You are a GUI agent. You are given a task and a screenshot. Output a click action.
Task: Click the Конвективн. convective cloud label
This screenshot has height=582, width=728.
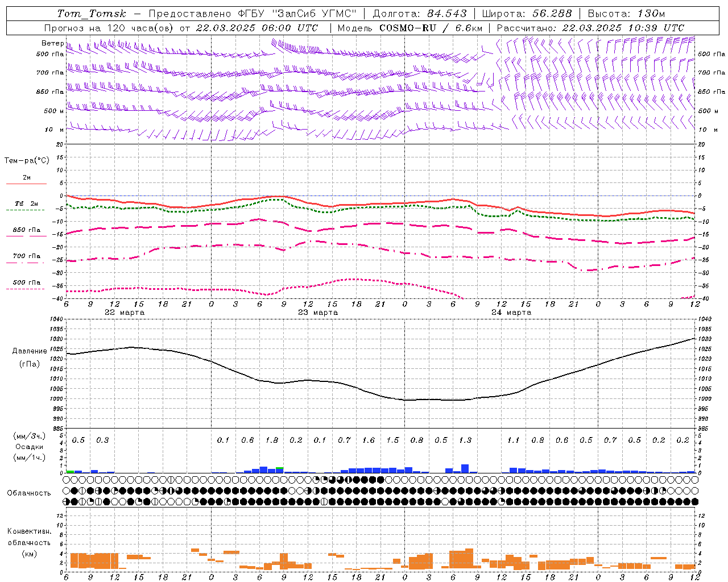point(29,532)
